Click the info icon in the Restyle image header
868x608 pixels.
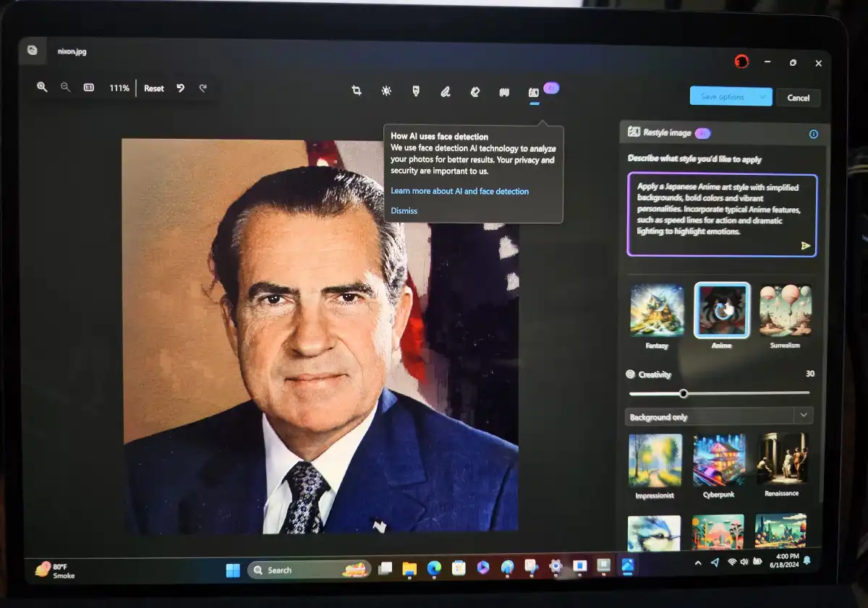pyautogui.click(x=813, y=134)
